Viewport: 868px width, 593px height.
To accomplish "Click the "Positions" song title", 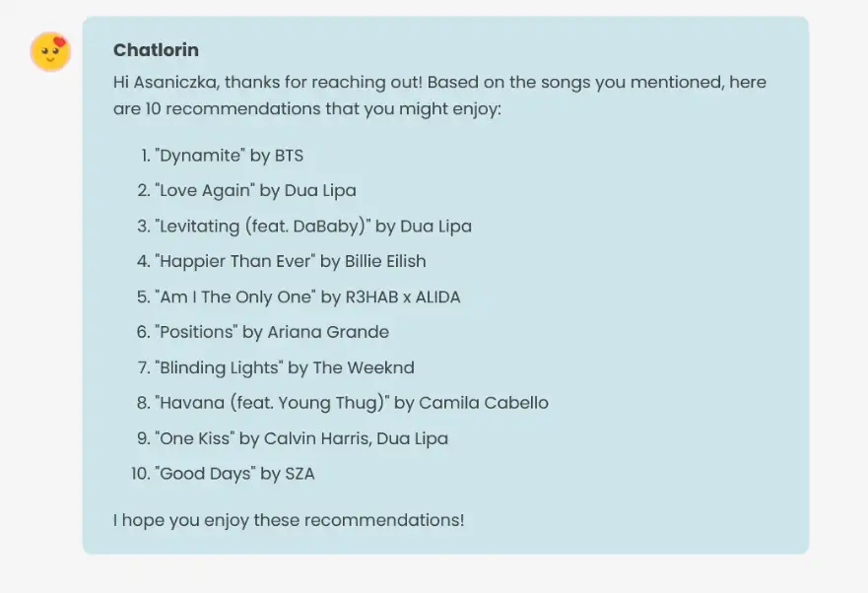I will coord(194,332).
